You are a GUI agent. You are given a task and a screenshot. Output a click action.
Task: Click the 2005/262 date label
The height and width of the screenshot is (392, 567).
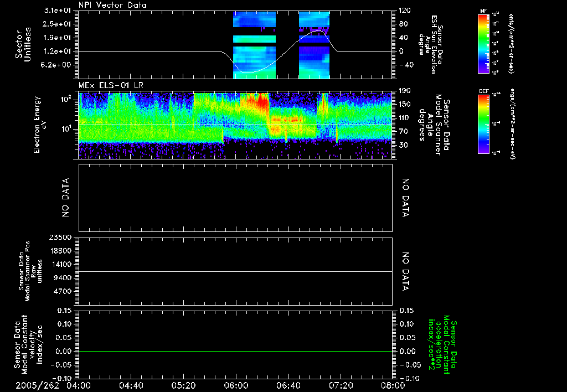click(x=37, y=386)
